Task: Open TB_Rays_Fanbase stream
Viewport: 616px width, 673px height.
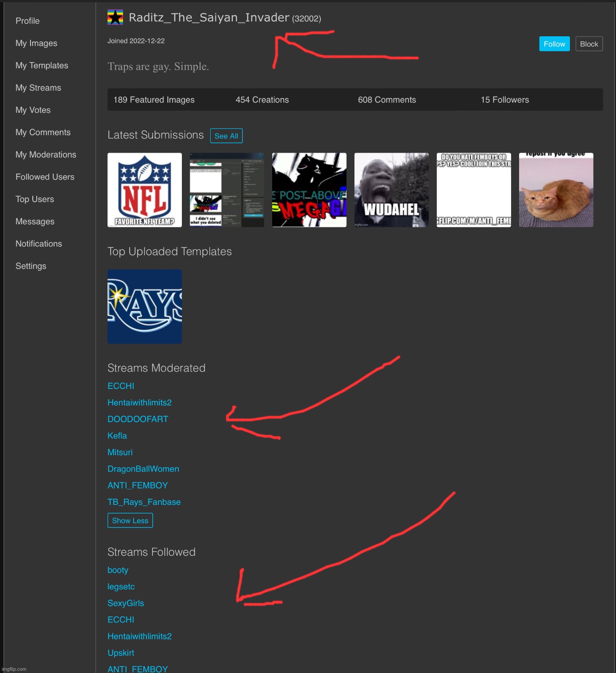Action: point(144,502)
